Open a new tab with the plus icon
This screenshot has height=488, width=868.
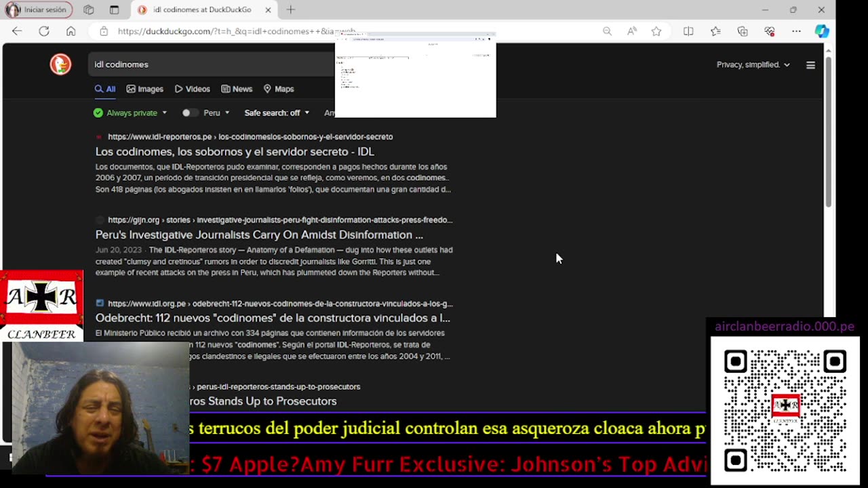pos(290,9)
